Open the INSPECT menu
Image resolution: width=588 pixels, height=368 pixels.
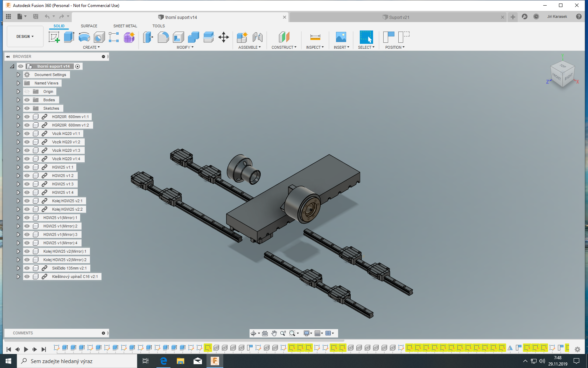tap(315, 47)
